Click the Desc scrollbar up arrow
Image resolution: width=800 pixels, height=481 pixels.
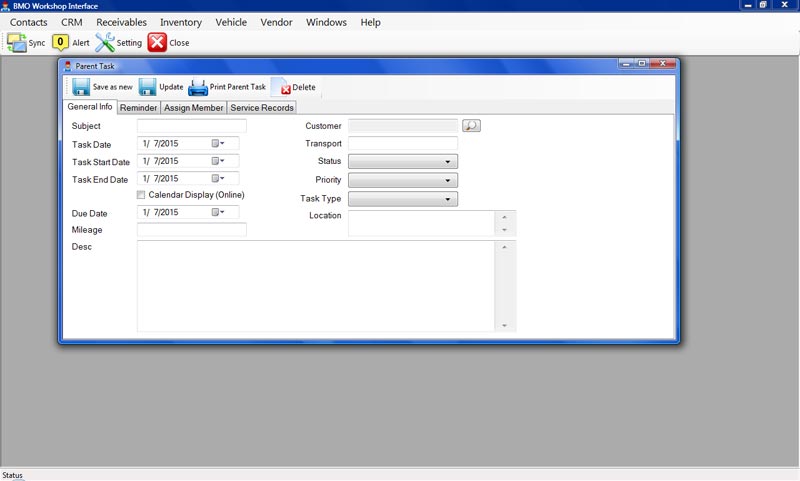pos(505,247)
